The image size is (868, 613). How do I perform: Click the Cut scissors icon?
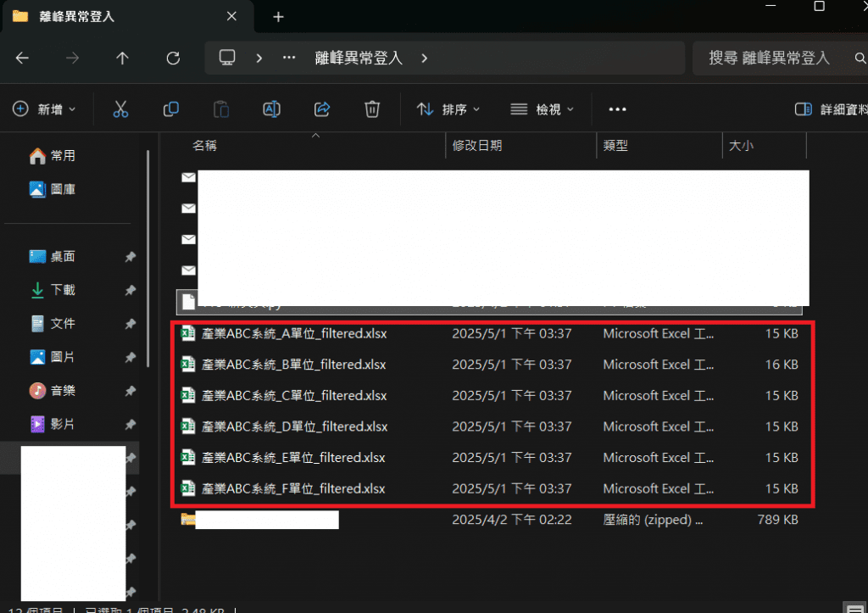120,109
